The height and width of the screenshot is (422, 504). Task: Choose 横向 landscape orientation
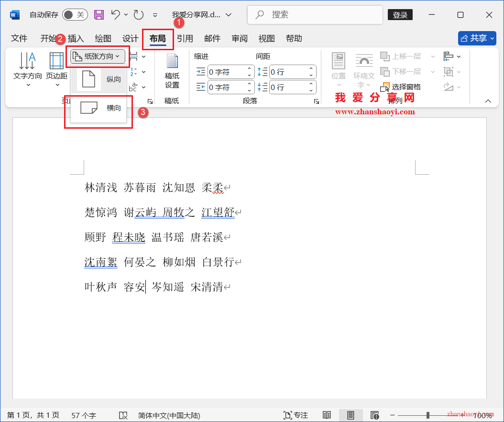[99, 108]
